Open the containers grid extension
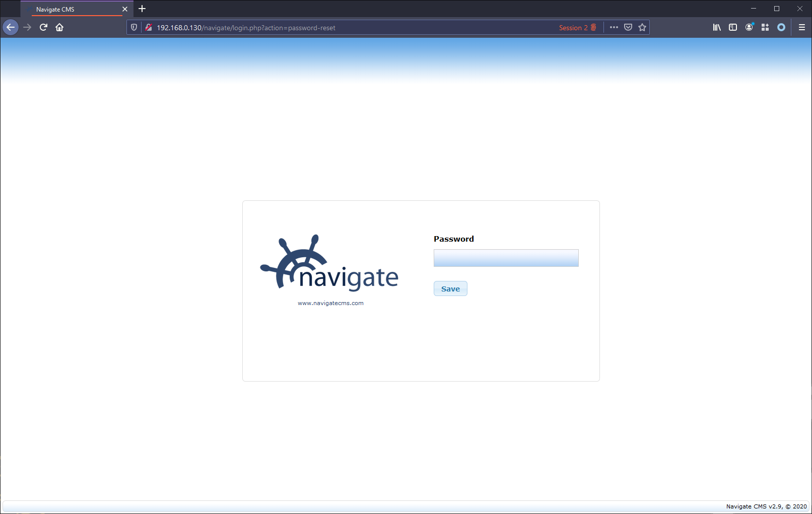This screenshot has height=514, width=812. pyautogui.click(x=765, y=27)
